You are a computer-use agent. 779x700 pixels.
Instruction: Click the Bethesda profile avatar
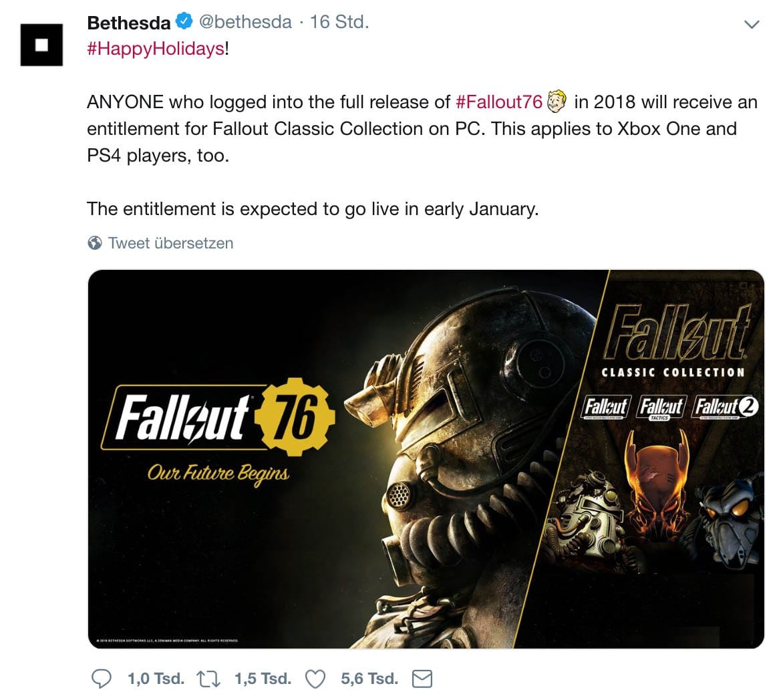41,45
